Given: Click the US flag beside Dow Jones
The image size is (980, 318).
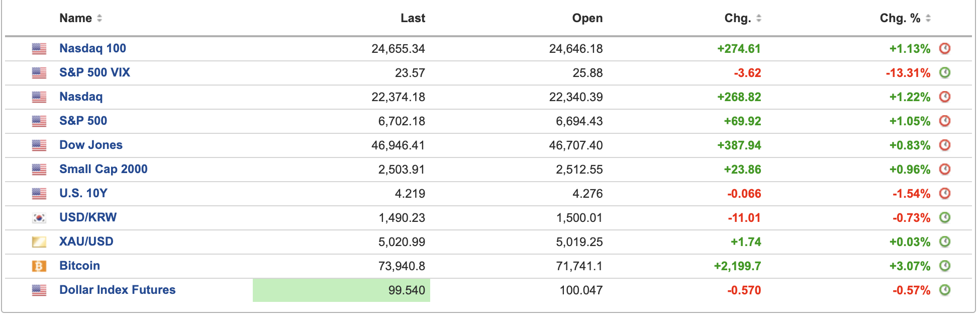Looking at the screenshot, I should pos(39,145).
